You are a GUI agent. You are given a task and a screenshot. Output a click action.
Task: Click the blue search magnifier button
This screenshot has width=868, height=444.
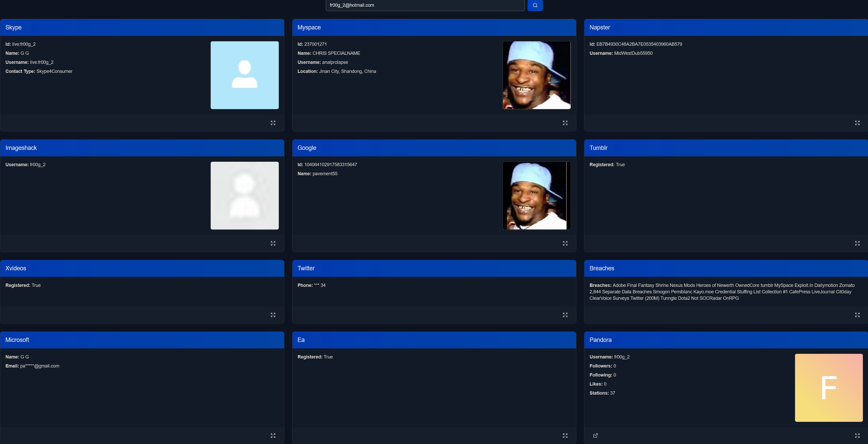[x=535, y=5]
